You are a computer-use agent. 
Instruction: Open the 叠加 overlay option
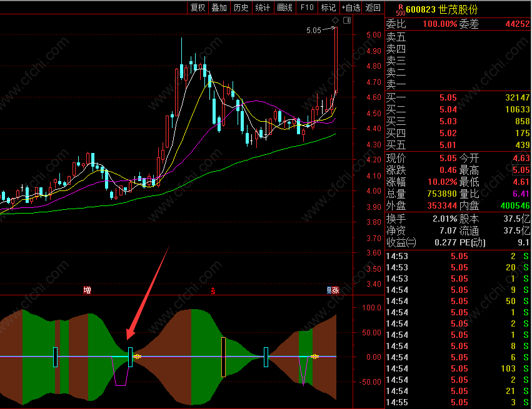(x=219, y=7)
